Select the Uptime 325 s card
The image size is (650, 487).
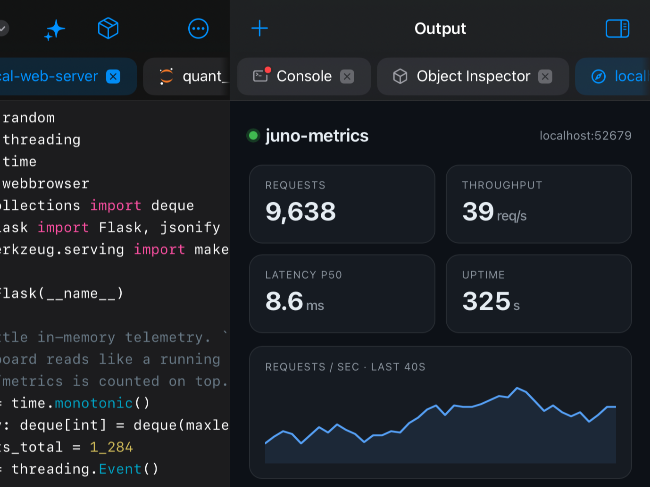538,294
